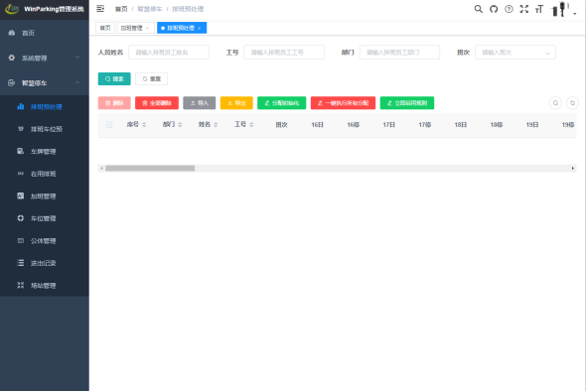Open the font size setting icon
The width and height of the screenshot is (586, 392).
pos(539,9)
